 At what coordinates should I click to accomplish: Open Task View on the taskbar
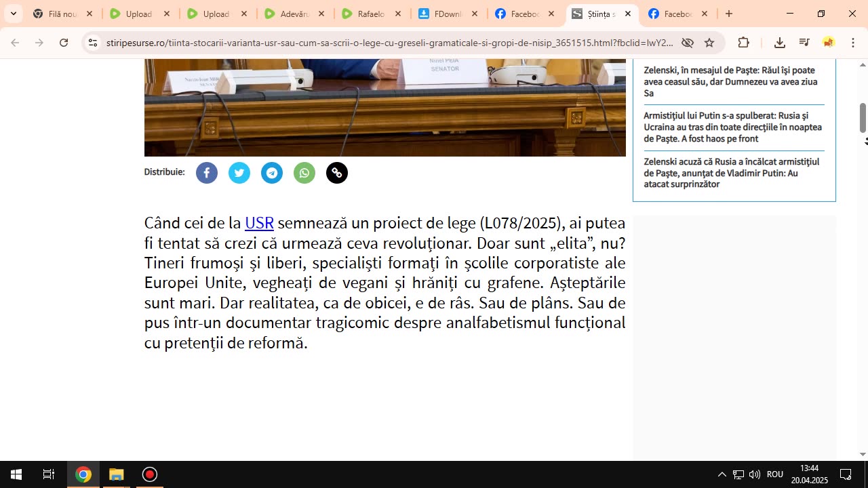[49, 474]
